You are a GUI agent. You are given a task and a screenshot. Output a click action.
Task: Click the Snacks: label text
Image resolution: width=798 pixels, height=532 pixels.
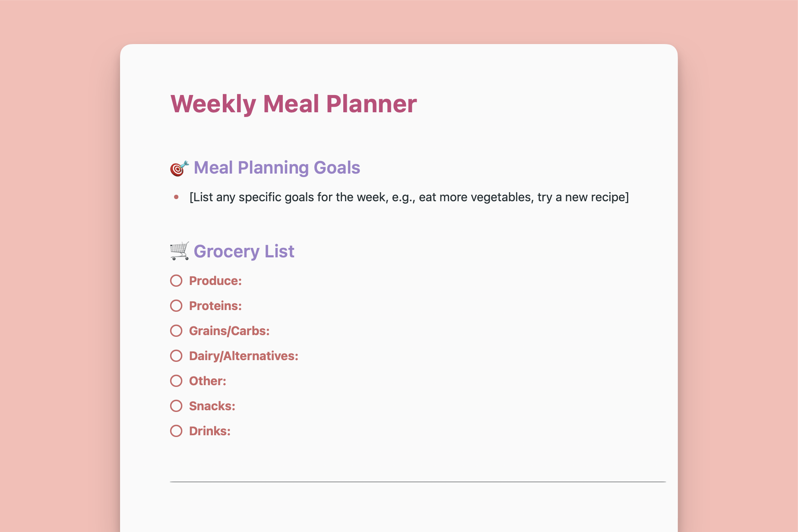tap(212, 406)
